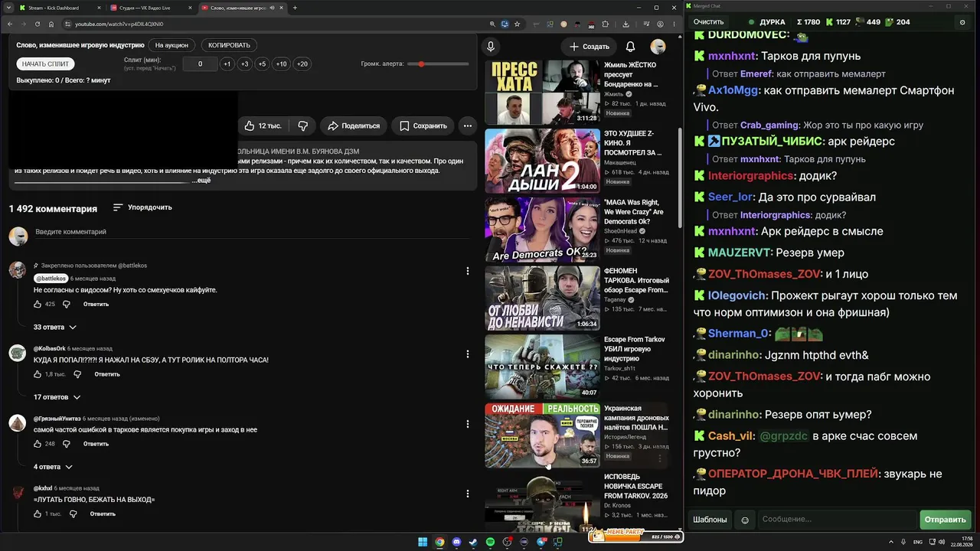Like the video with 12 тыс. likes

tap(263, 126)
